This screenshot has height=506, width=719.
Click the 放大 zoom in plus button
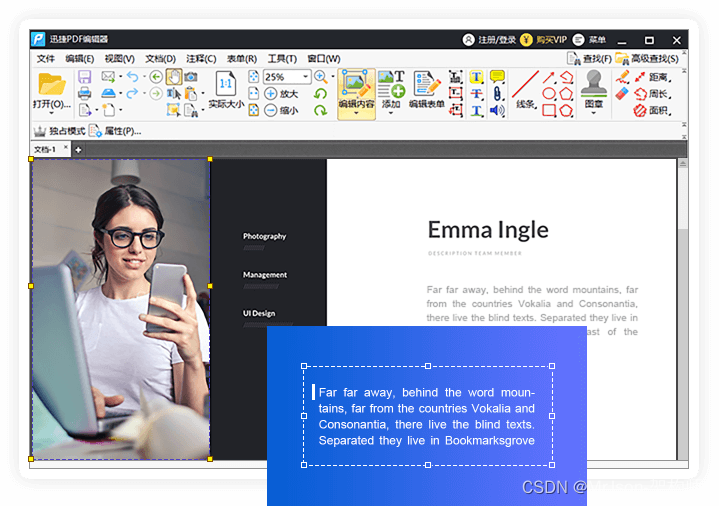pos(282,94)
